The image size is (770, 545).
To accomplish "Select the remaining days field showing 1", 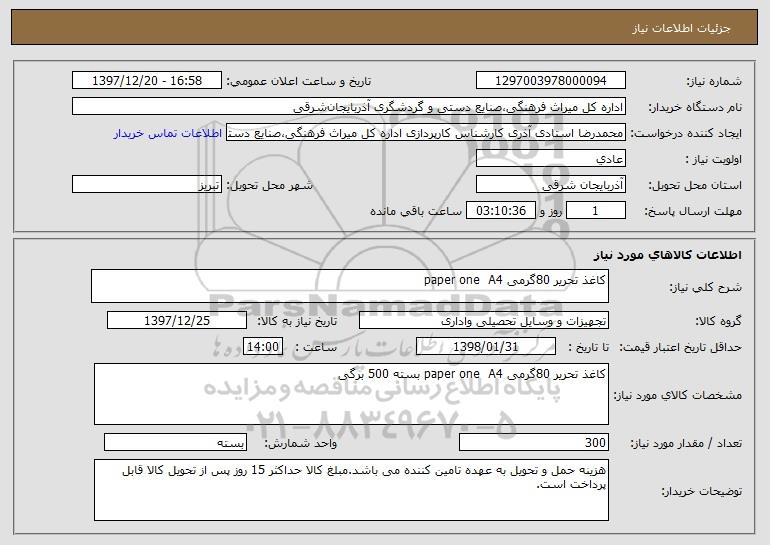I will tap(596, 211).
